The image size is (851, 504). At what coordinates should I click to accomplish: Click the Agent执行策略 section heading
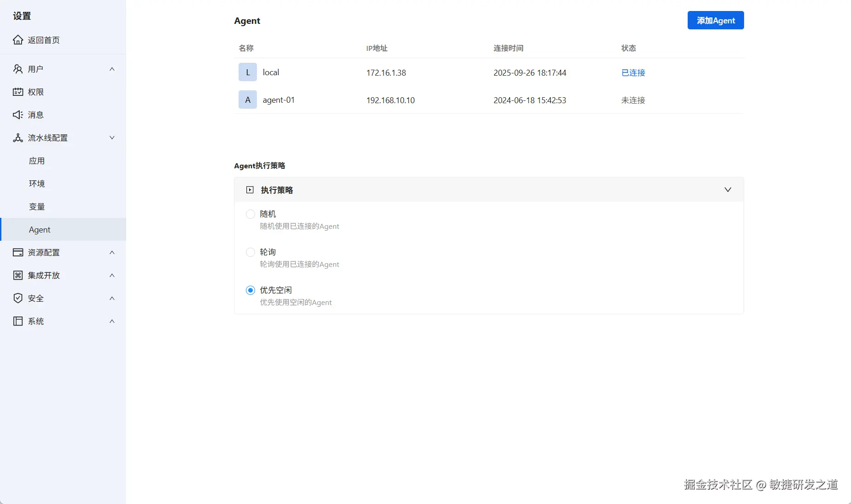click(260, 166)
